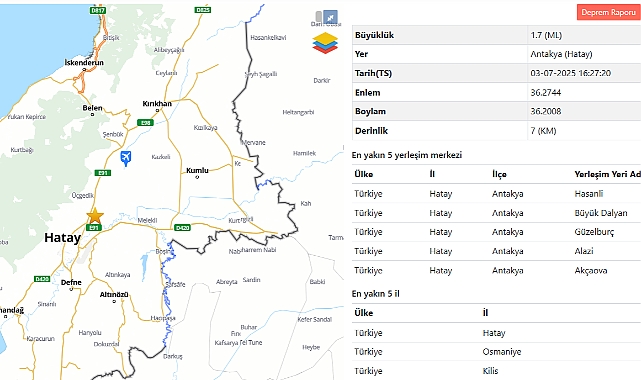Click the Osmaniye province row
641x380 pixels.
pos(496,352)
